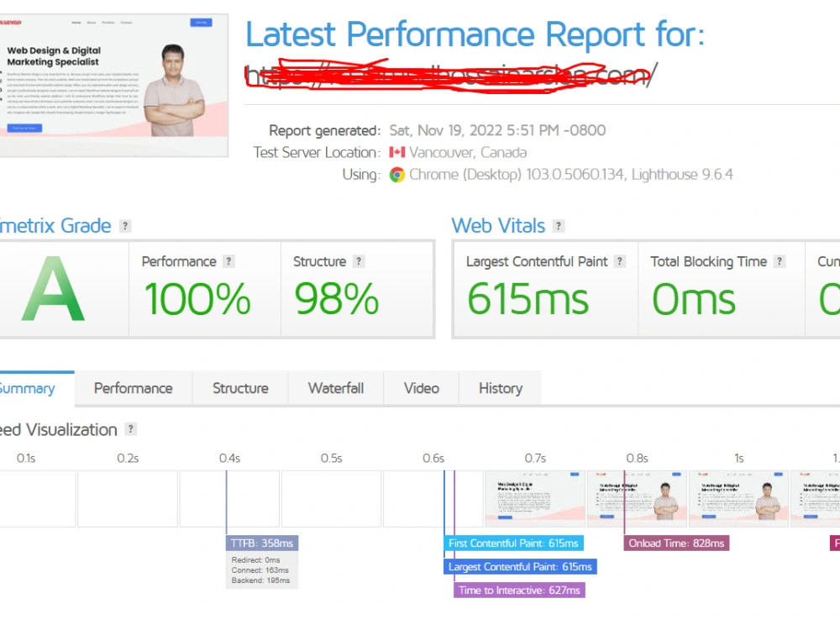Switch to the Performance tab
840x630 pixels.
click(x=134, y=388)
